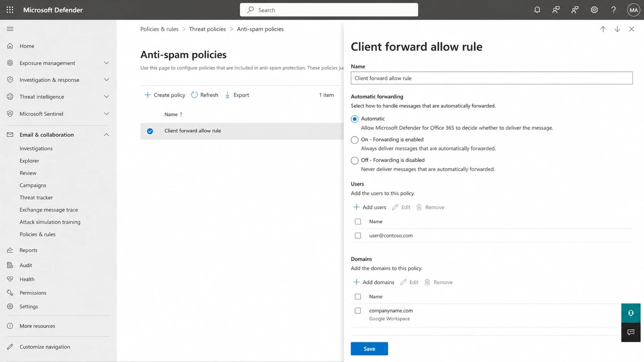The height and width of the screenshot is (362, 644).
Task: Click Add users
Action: pyautogui.click(x=370, y=207)
